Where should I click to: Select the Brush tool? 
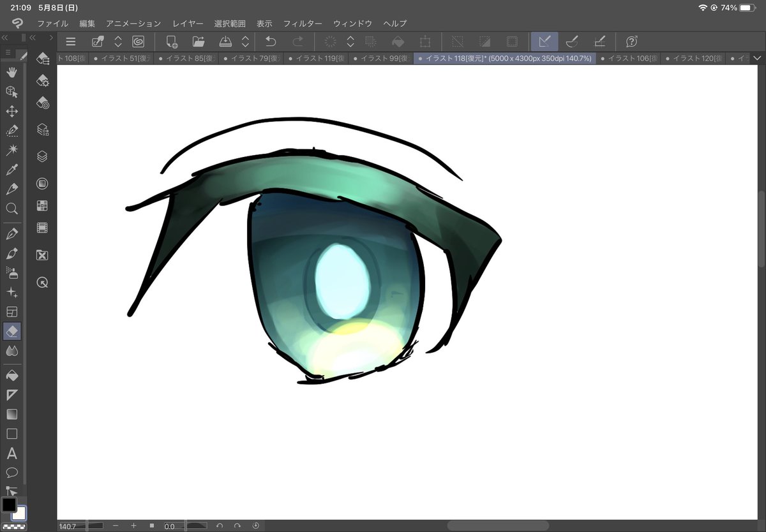click(x=11, y=253)
